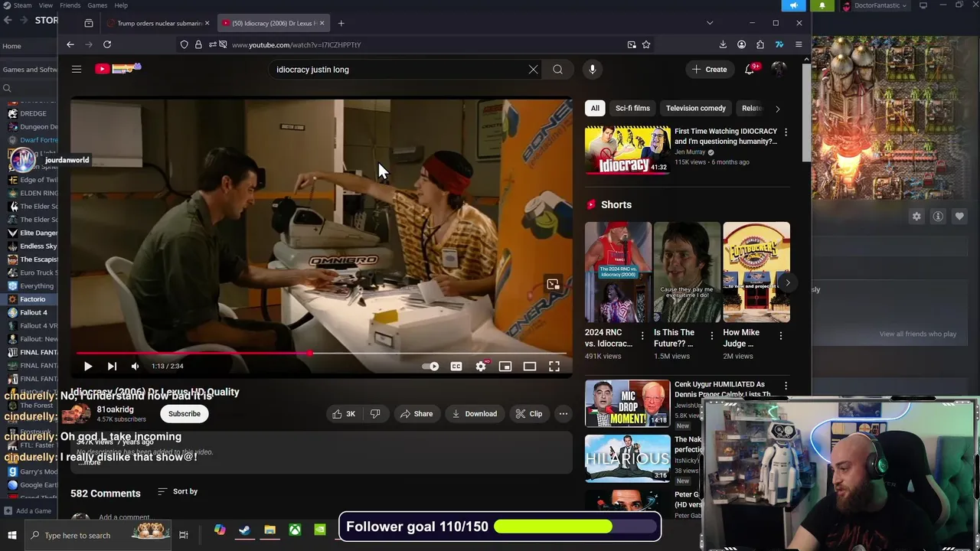Open the Xbox app from the taskbar
The image size is (980, 551).
[x=295, y=530]
